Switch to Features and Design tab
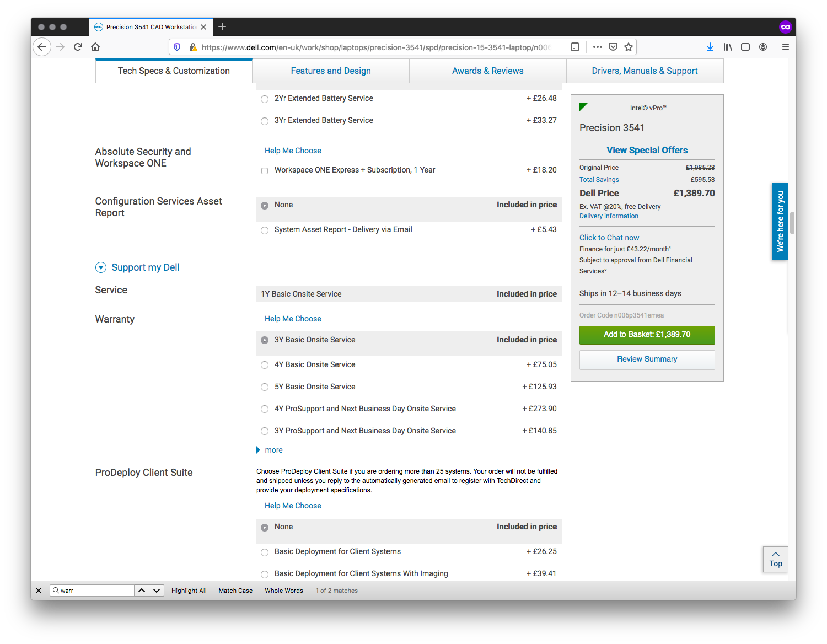 click(331, 71)
